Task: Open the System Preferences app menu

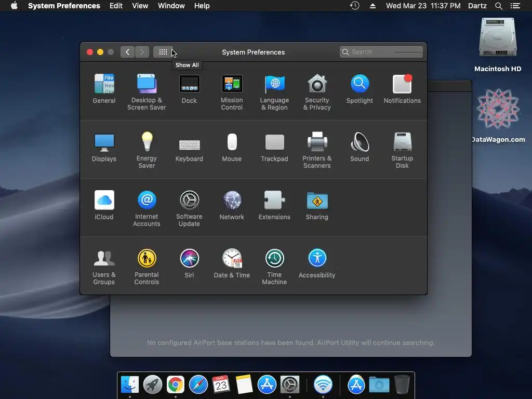Action: pos(64,6)
